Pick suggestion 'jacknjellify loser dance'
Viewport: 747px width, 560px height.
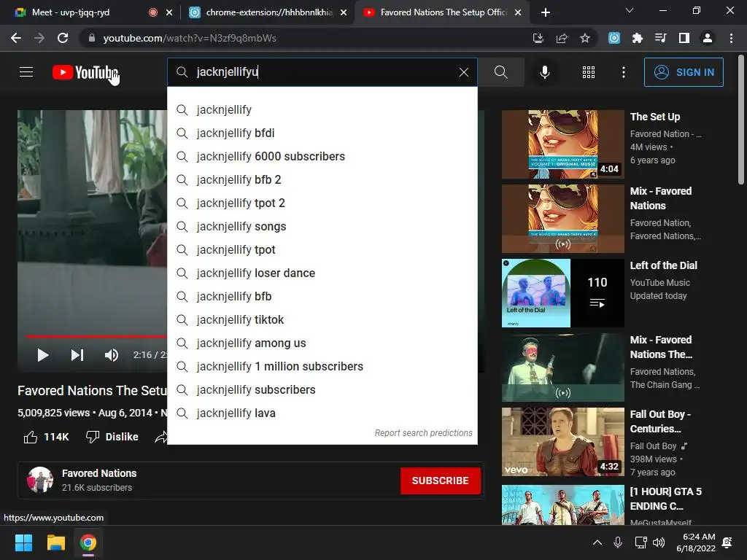tap(322, 273)
